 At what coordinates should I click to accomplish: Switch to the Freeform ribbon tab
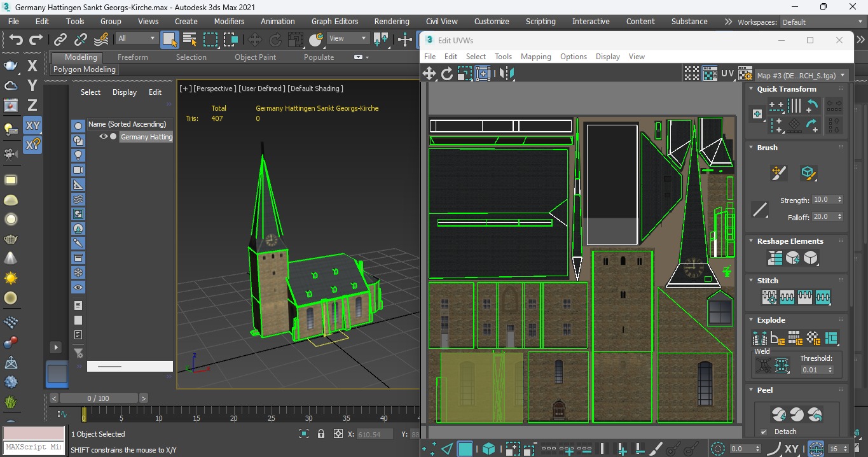pos(133,57)
